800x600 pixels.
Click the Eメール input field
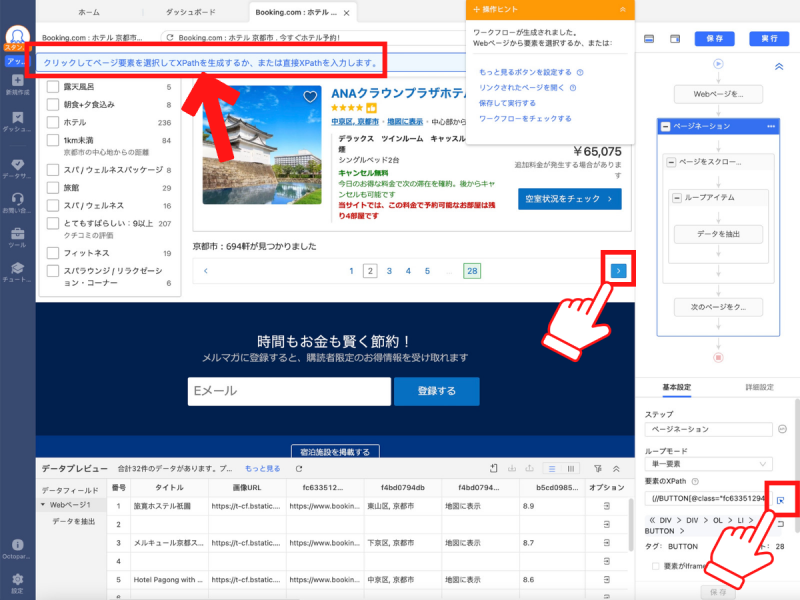289,391
